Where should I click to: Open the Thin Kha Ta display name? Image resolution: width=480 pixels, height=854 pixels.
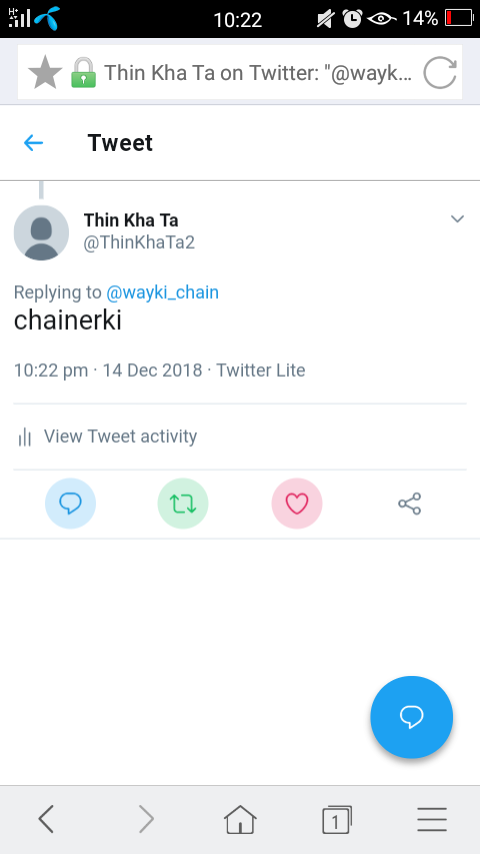click(x=131, y=220)
